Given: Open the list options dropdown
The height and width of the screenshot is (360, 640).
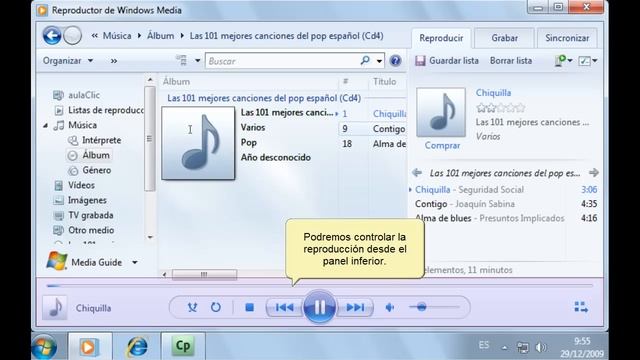Looking at the screenshot, I should 588,61.
